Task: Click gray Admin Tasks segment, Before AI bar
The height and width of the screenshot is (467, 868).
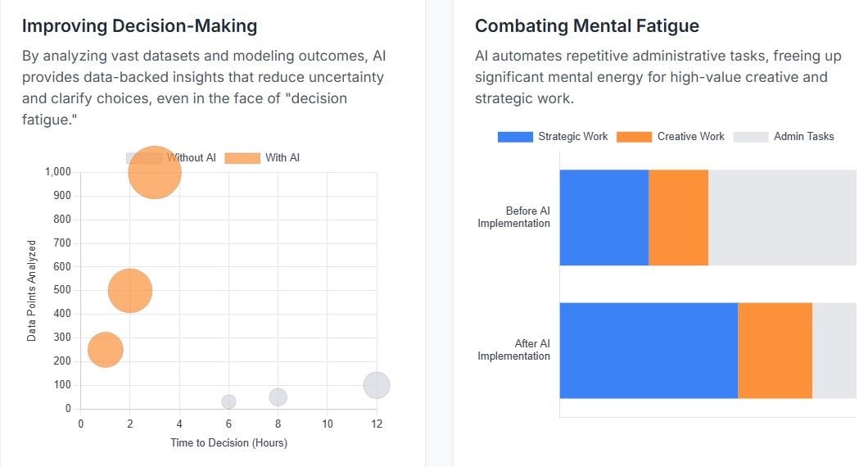Action: [782, 218]
